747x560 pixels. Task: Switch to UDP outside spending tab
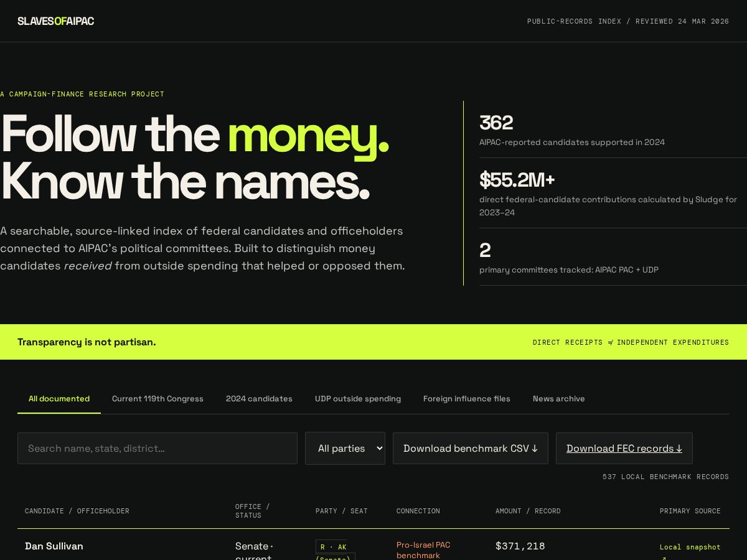point(358,399)
